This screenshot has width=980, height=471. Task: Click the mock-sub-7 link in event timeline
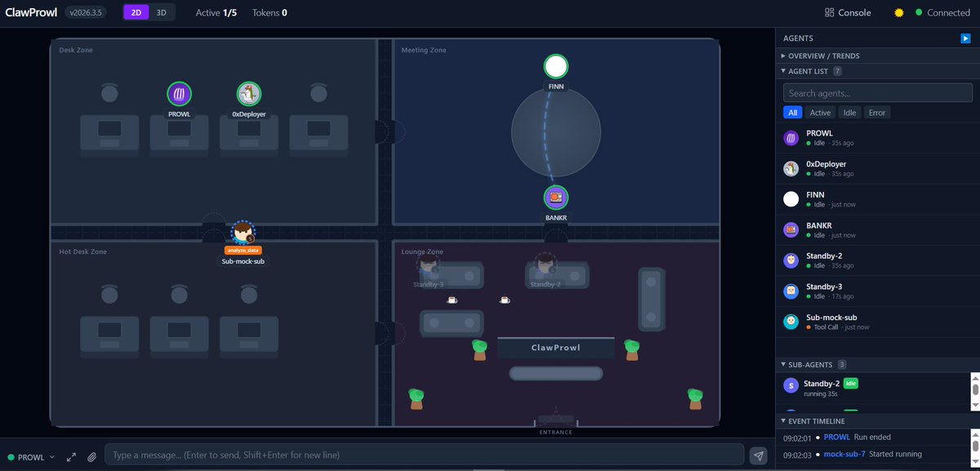(845, 455)
